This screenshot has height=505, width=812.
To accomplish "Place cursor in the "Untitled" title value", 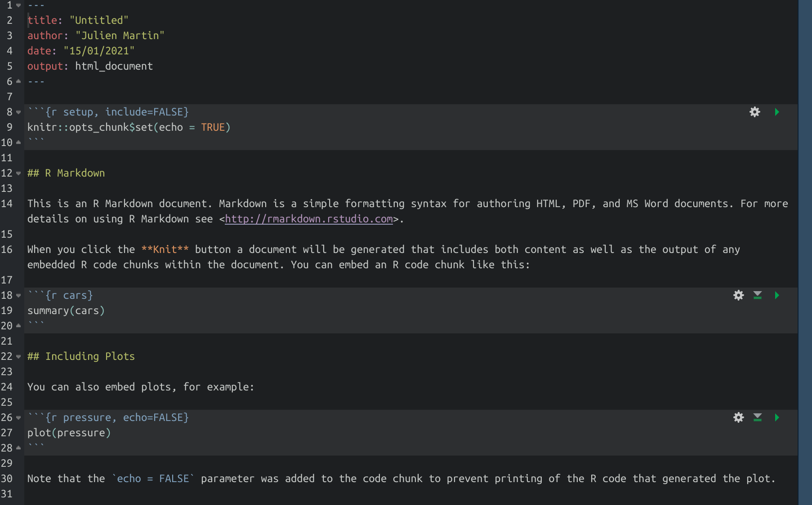I will pos(99,20).
